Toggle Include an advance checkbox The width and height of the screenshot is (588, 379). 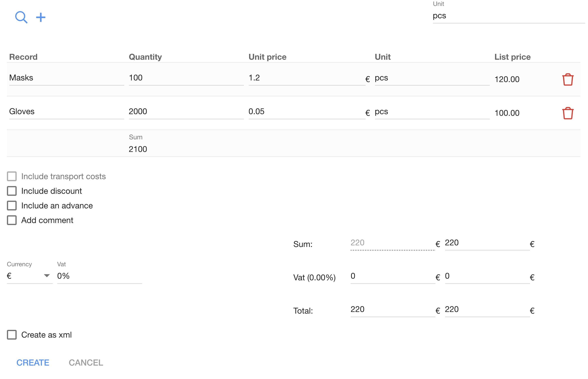point(12,206)
